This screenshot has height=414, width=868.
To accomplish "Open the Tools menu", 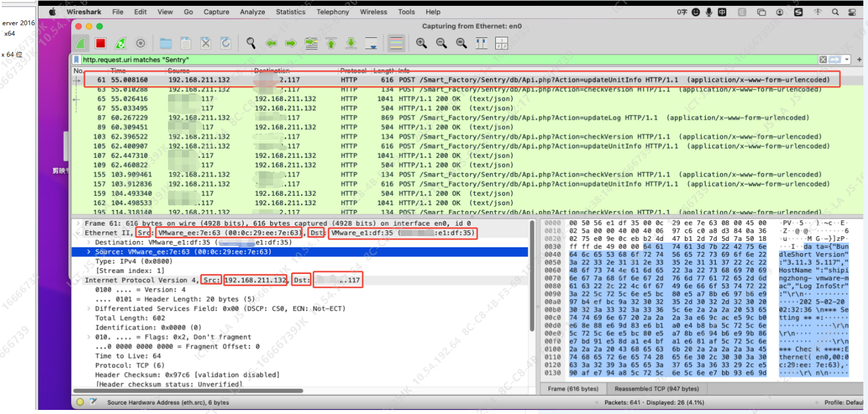I will click(407, 12).
